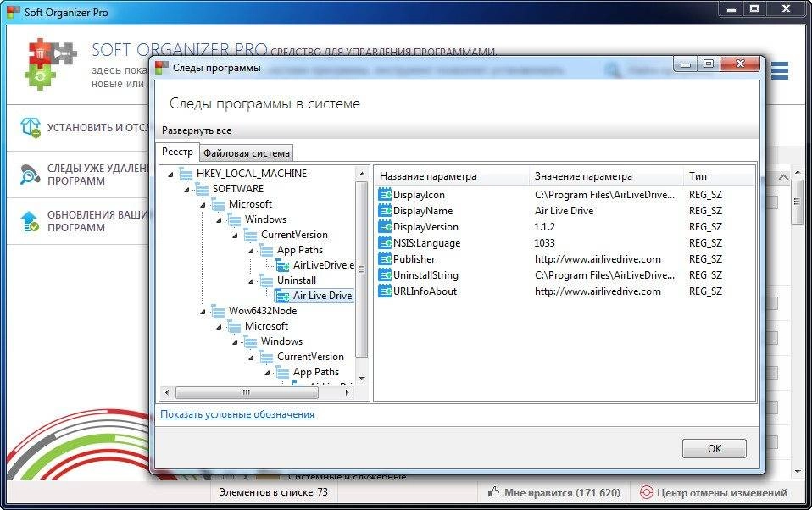Click the tree scroll-right arrow
This screenshot has height=510, width=812.
[347, 392]
